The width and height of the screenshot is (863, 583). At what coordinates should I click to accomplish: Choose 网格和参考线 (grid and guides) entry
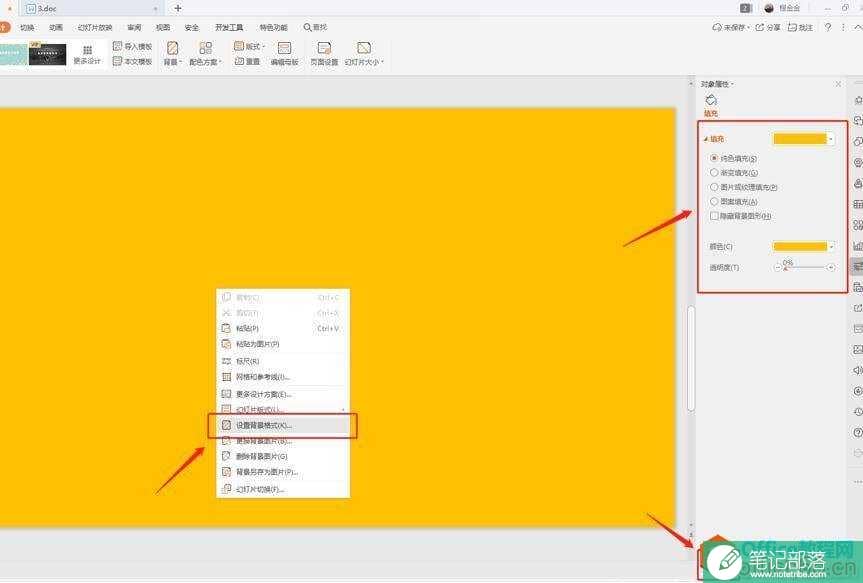click(283, 377)
